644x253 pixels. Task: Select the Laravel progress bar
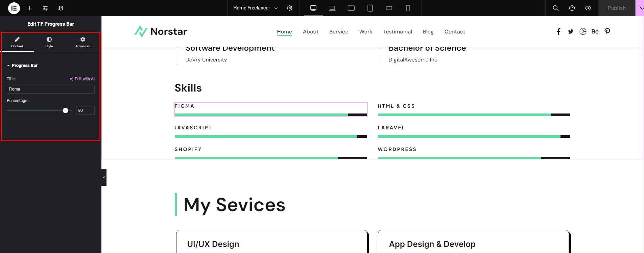[474, 131]
